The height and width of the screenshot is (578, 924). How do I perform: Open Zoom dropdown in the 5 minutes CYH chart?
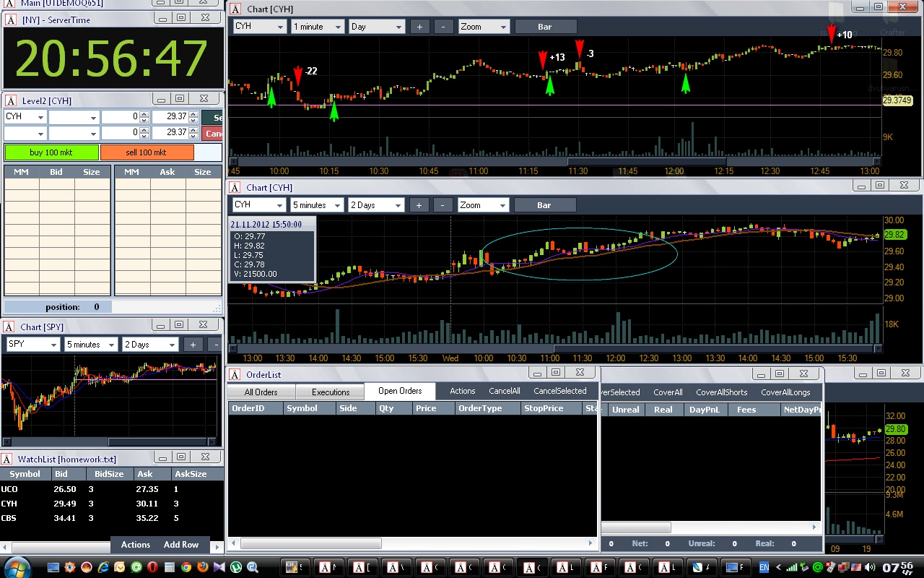click(x=502, y=205)
